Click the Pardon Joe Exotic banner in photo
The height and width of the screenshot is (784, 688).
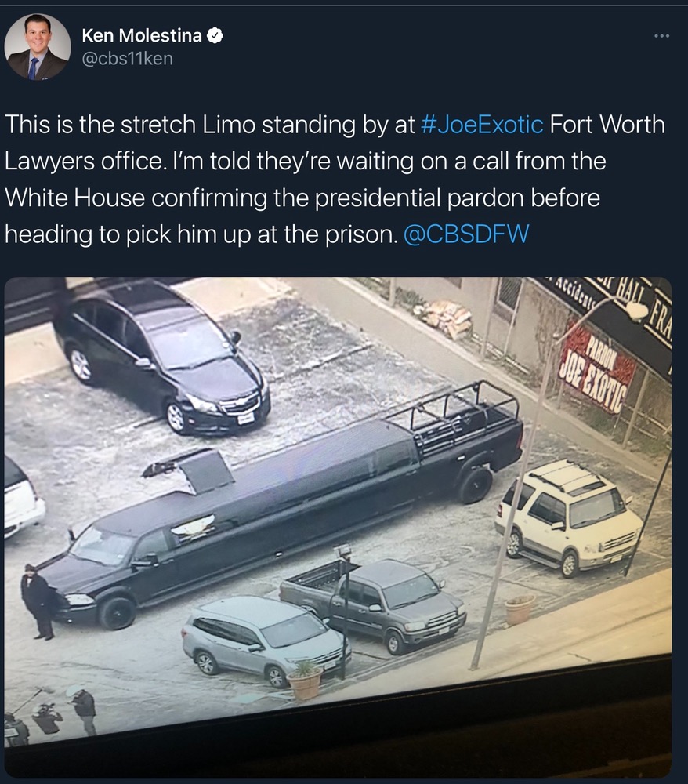click(x=598, y=370)
